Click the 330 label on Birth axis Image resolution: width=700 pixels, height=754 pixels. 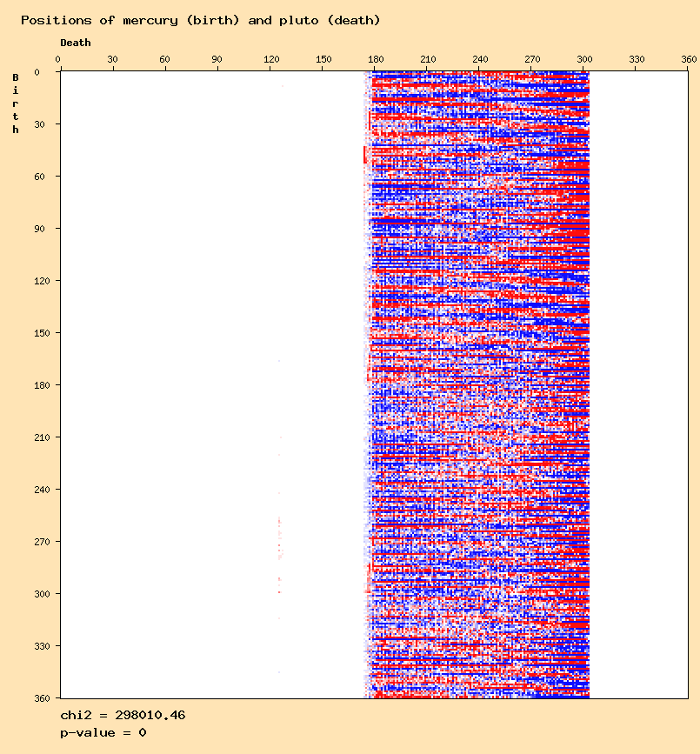click(x=37, y=646)
